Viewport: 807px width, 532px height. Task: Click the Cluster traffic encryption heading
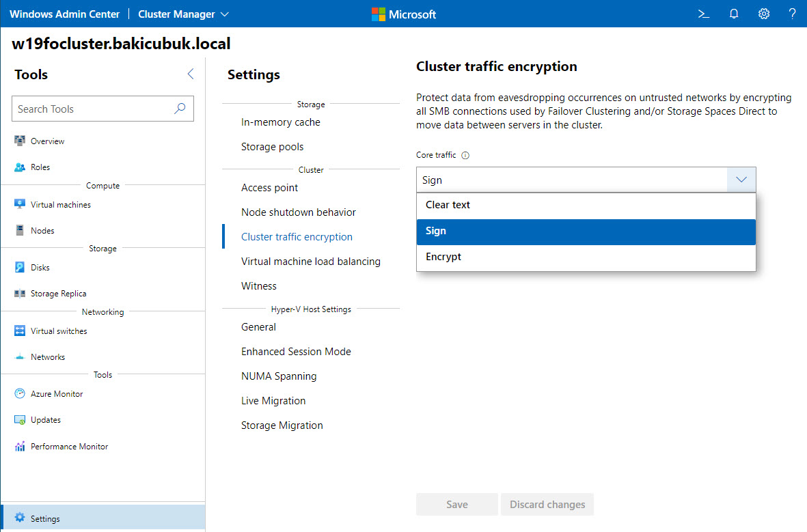tap(497, 66)
